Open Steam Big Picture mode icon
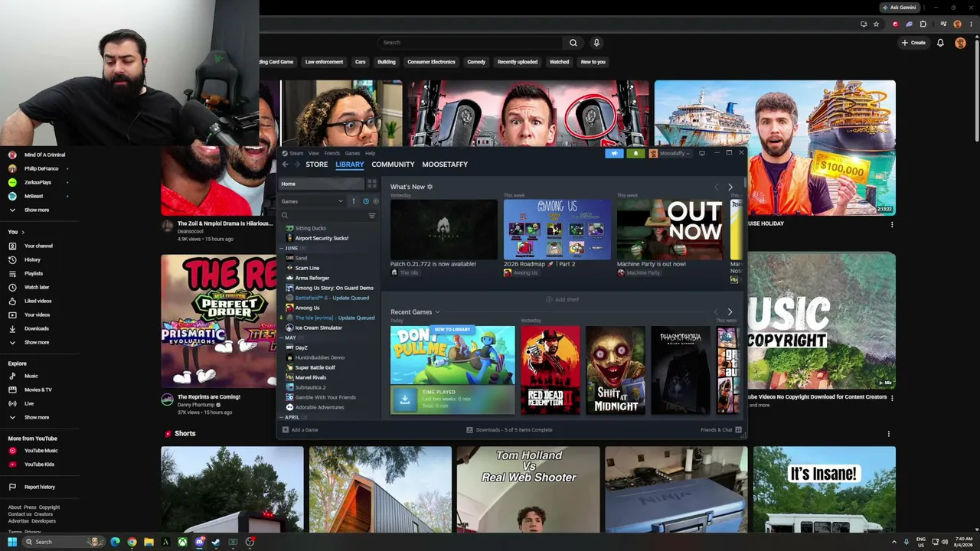Screen dimensions: 980x551 [x=702, y=153]
